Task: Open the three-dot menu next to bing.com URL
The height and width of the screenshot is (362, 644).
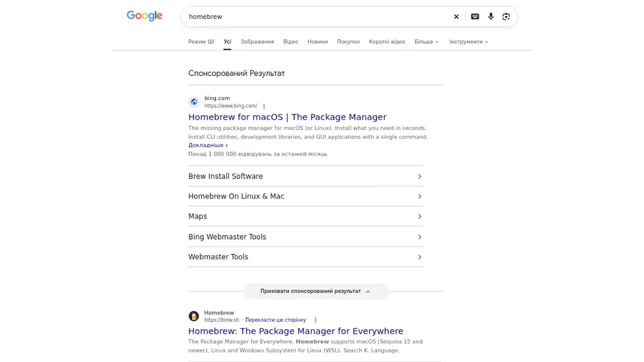Action: tap(264, 106)
